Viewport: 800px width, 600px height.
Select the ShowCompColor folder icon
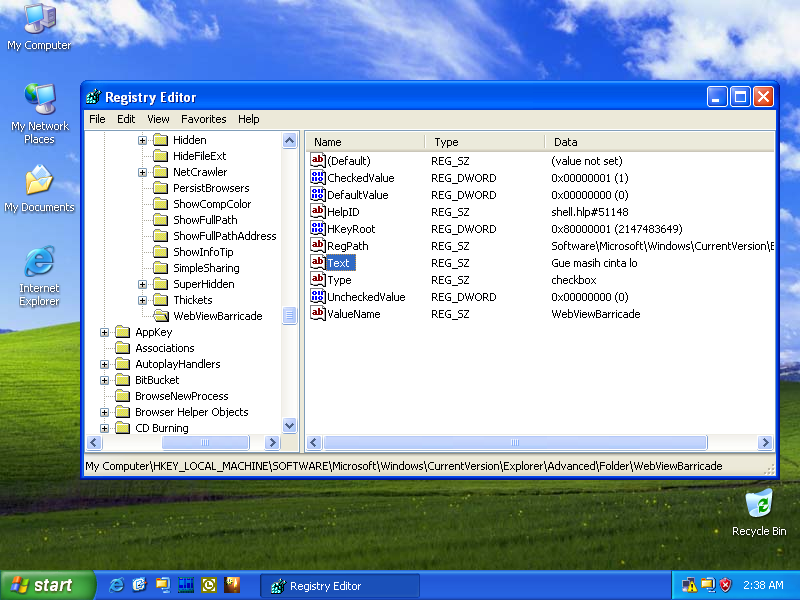point(160,204)
